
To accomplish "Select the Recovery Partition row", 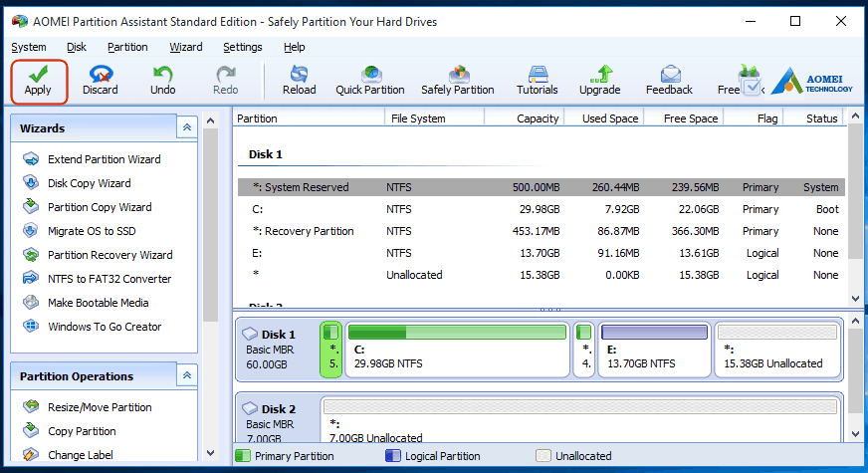I will pyautogui.click(x=542, y=231).
